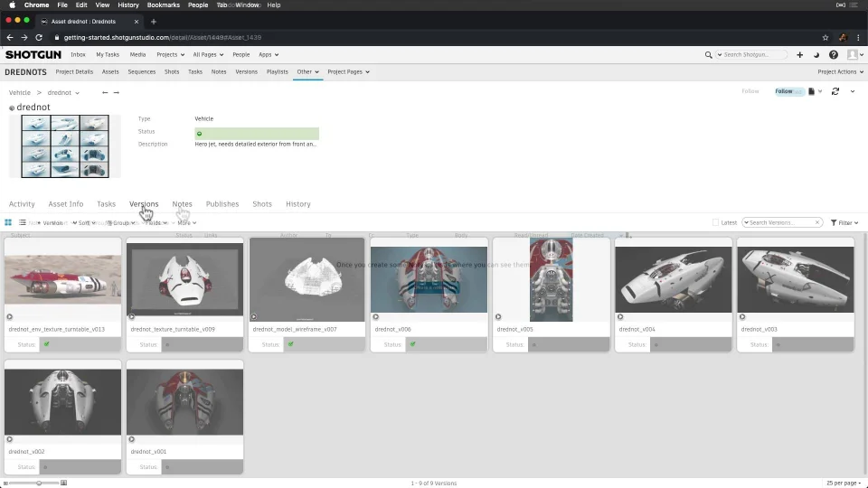868x488 pixels.
Task: Open the All Pages dropdown
Action: [x=208, y=55]
